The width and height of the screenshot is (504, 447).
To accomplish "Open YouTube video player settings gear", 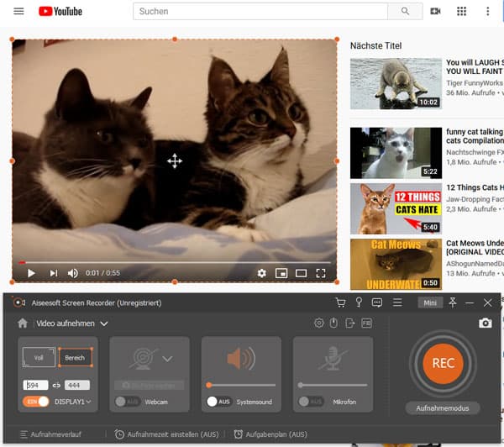I will pos(262,273).
